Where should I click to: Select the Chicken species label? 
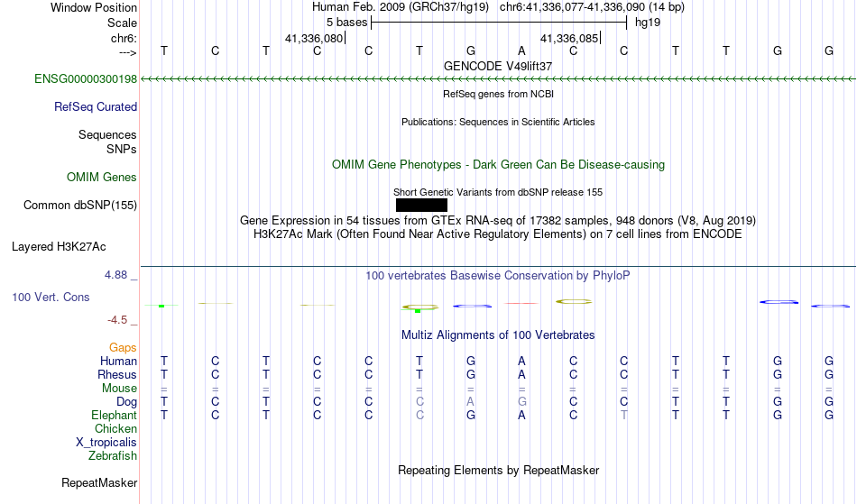pos(115,428)
